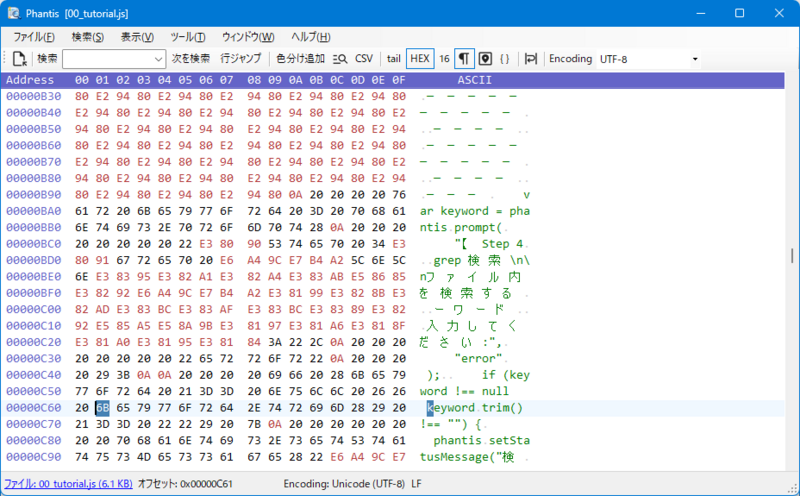800x496 pixels.
Task: Click the shield bookmark icon in toolbar
Action: coord(485,59)
